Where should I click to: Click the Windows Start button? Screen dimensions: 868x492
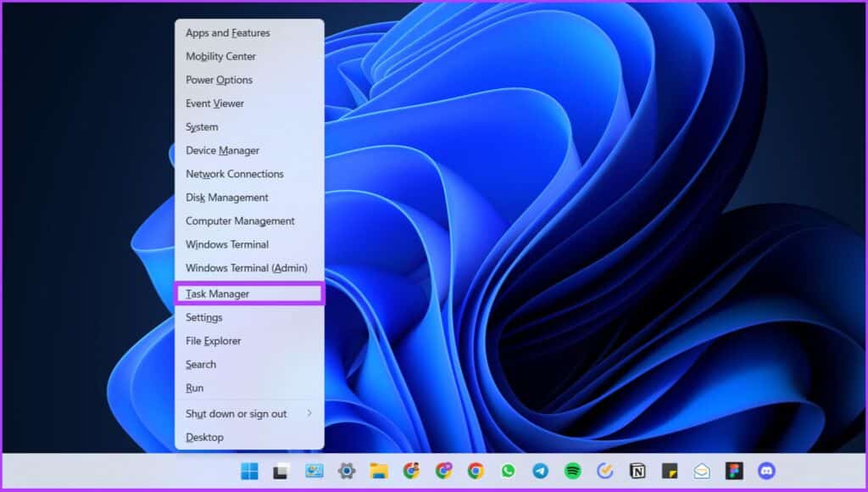pyautogui.click(x=249, y=471)
